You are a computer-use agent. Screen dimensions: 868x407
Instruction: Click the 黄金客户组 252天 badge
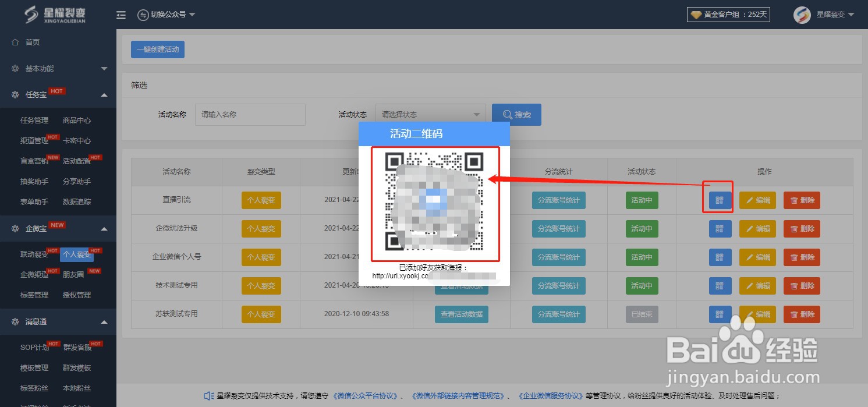(728, 15)
